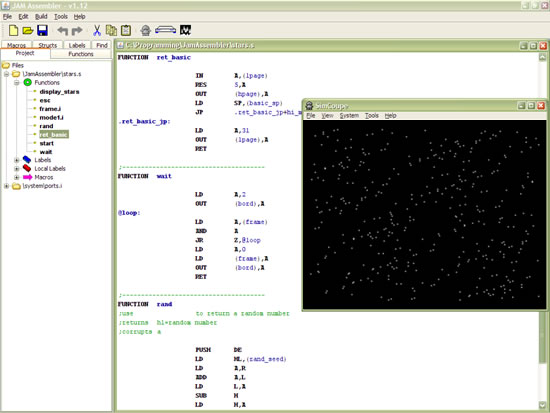
Task: Open the Edit menu in JAM Assembler
Action: [24, 16]
